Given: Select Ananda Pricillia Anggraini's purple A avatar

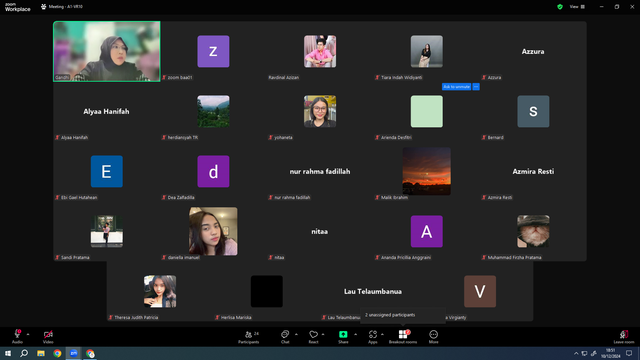Looking at the screenshot, I should (427, 231).
